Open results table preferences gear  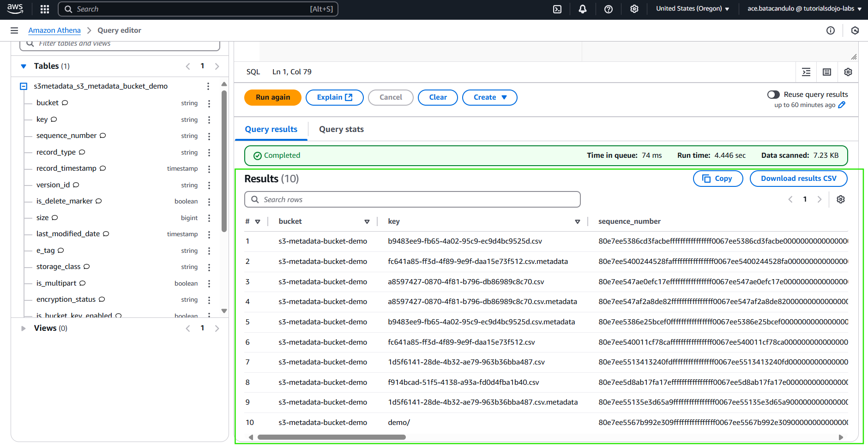(x=841, y=199)
